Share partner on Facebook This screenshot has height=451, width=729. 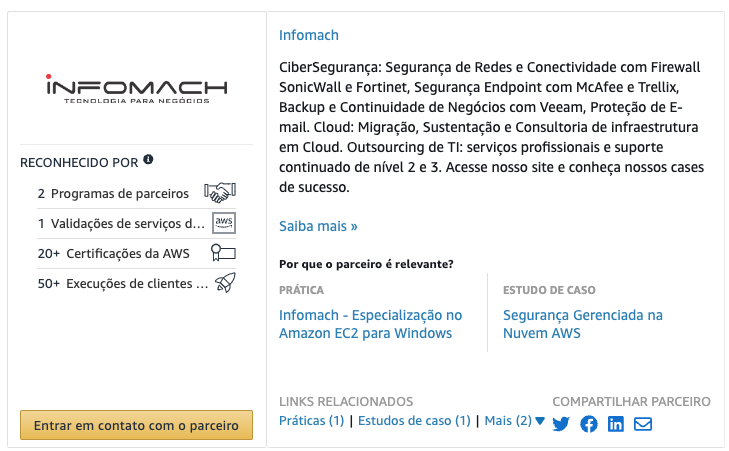coord(589,424)
